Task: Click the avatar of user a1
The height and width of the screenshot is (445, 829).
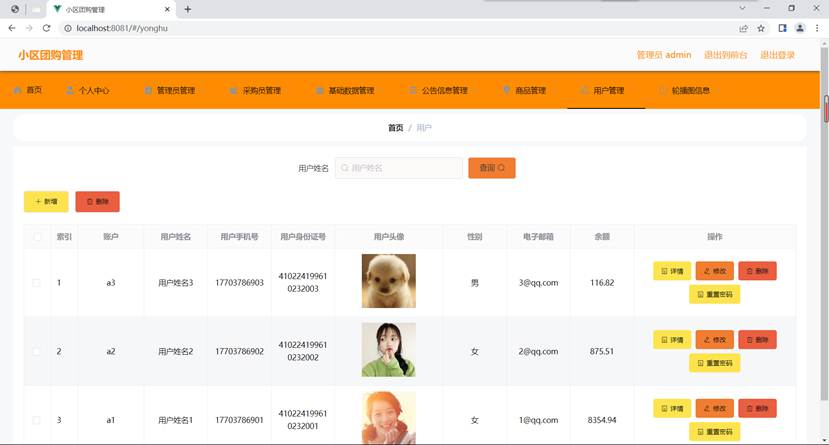Action: 389,418
